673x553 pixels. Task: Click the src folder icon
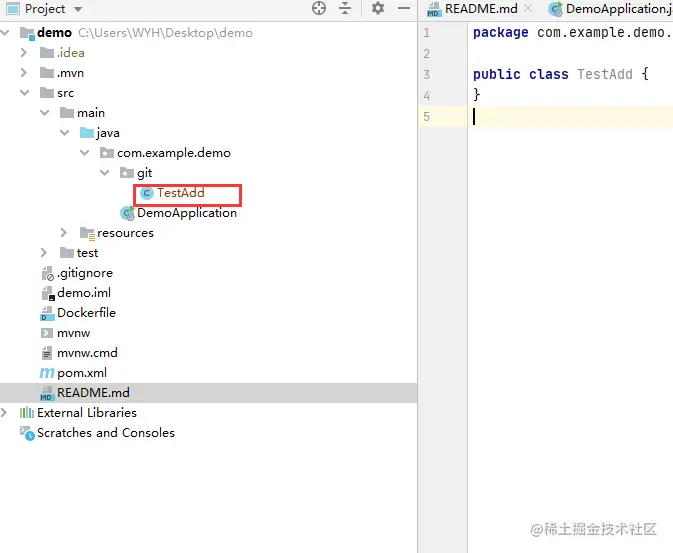[x=47, y=93]
